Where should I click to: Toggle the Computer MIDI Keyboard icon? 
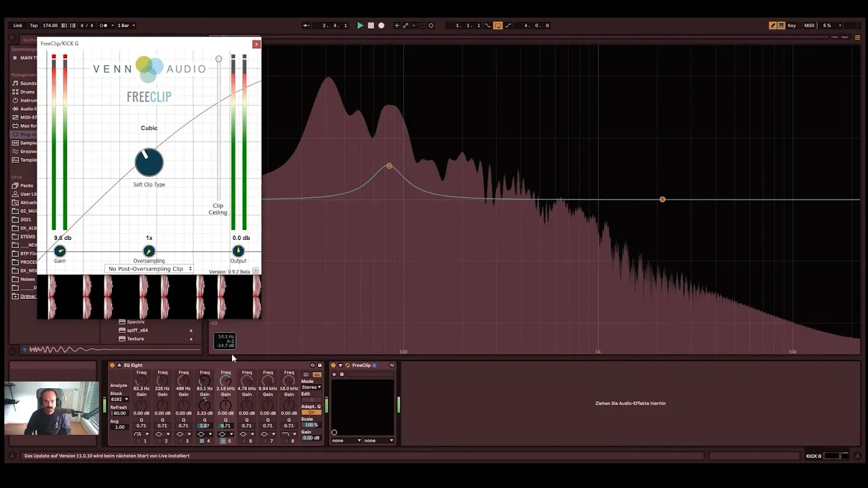point(781,26)
